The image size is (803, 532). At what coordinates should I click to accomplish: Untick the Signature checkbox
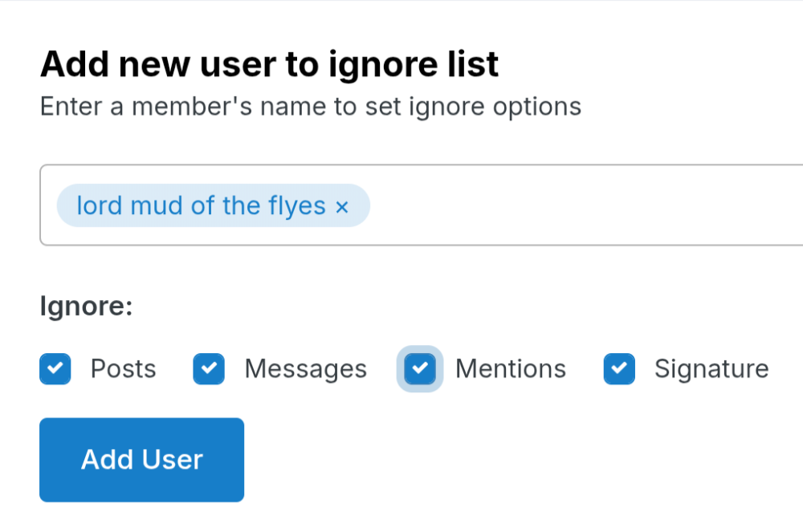619,369
